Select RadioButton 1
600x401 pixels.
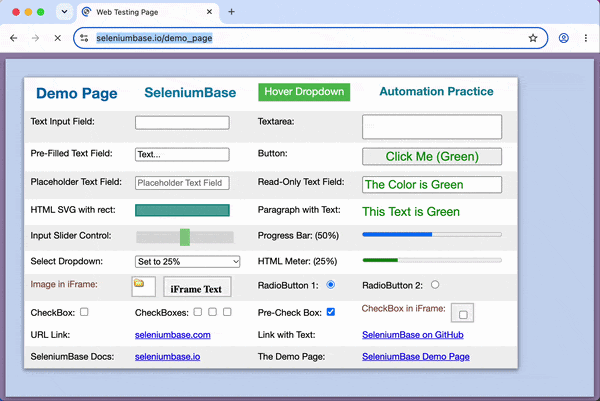[331, 285]
